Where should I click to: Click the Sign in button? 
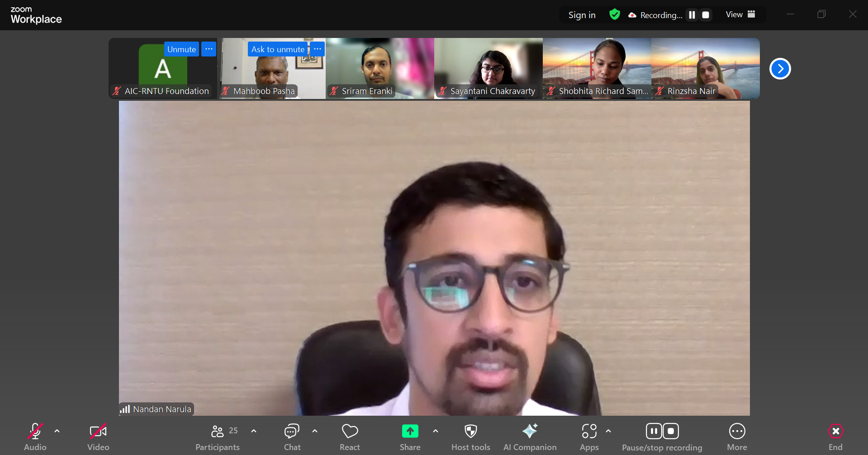(582, 15)
